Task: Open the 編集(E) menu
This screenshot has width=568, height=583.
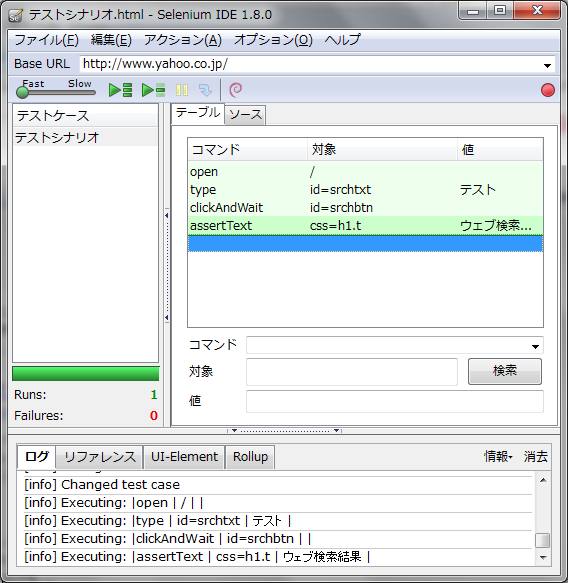Action: pos(111,40)
